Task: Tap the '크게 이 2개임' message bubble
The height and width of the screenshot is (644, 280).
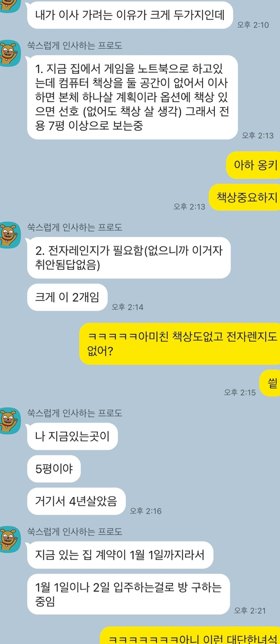Action: coord(67,297)
